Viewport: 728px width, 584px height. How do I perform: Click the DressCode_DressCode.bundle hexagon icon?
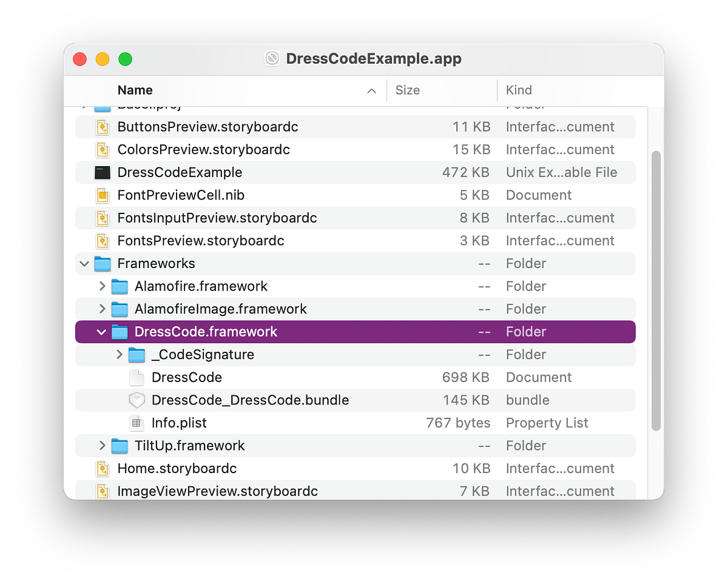click(x=136, y=400)
